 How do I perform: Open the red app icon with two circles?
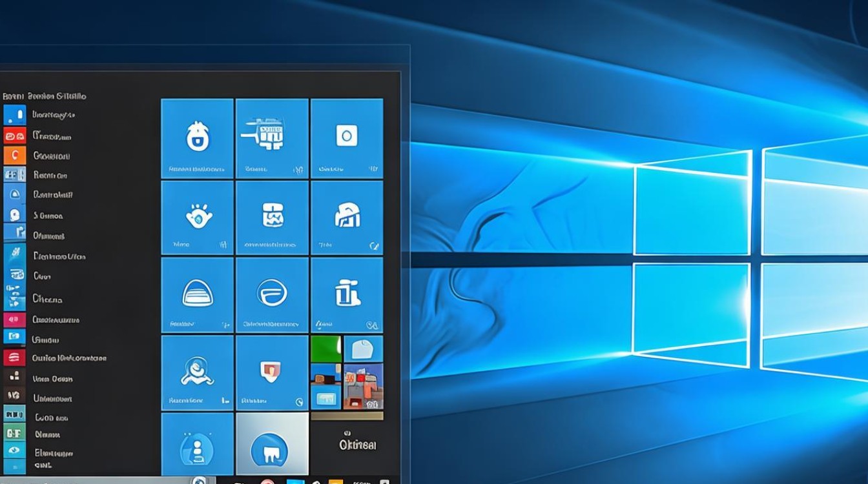15,136
